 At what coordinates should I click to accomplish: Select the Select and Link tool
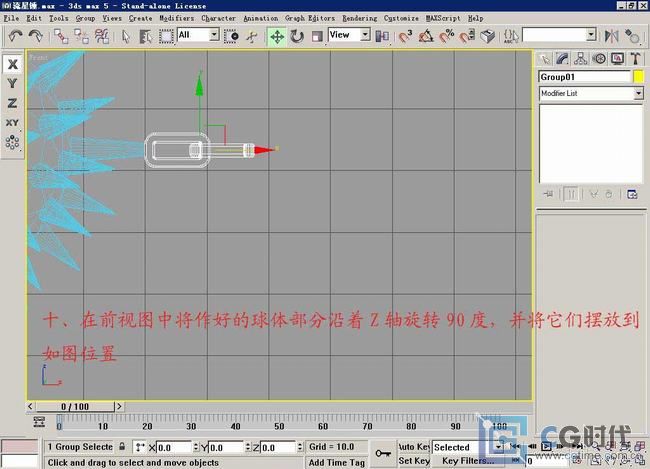pos(61,36)
